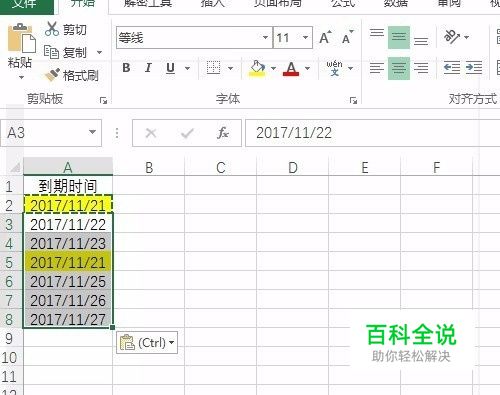This screenshot has height=395, width=500.
Task: Toggle Bold formatting
Action: click(126, 68)
